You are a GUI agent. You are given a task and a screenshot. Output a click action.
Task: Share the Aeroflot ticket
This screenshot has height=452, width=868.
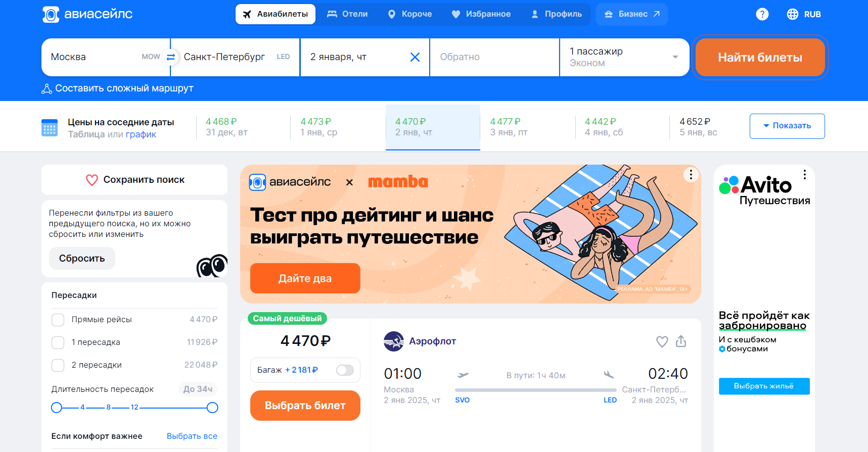(681, 341)
